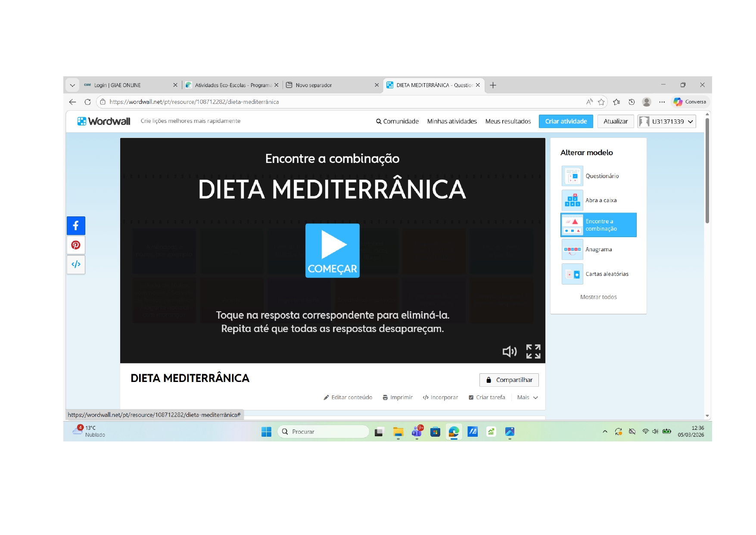Screen dimensions: 756x535
Task: Open the U31371339 account dropdown
Action: [666, 122]
